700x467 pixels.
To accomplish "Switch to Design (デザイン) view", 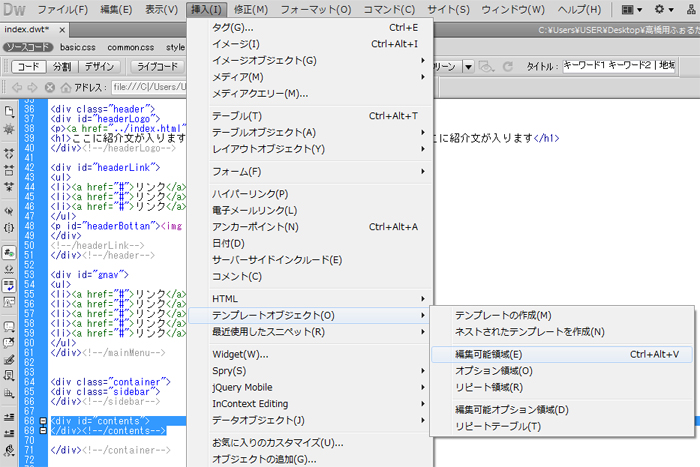I will pos(98,67).
